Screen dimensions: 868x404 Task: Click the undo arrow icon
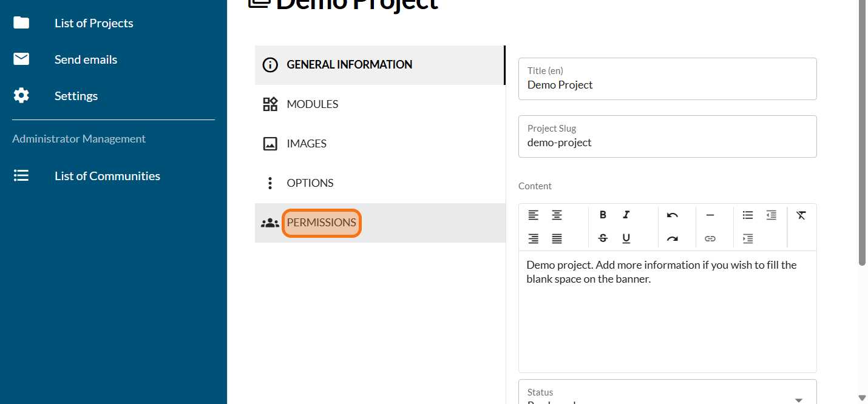672,215
